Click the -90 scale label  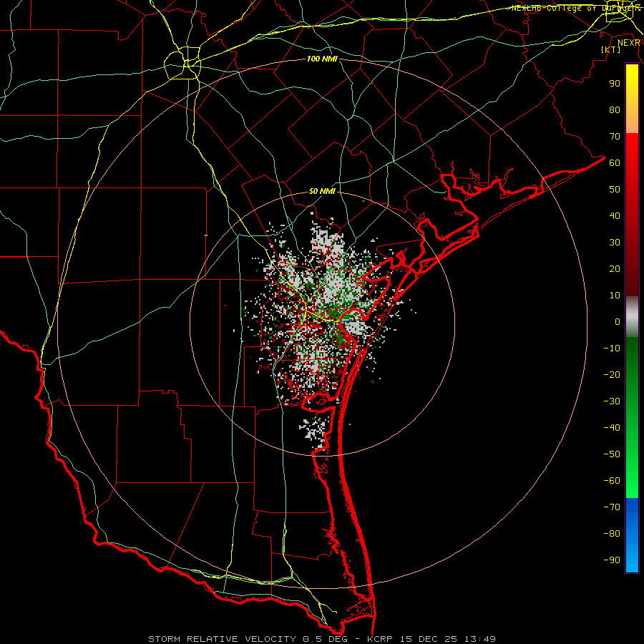point(612,560)
